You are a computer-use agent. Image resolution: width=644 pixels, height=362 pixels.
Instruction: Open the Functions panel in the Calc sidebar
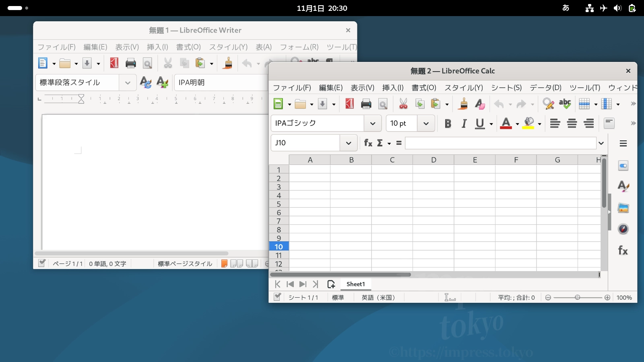click(623, 251)
